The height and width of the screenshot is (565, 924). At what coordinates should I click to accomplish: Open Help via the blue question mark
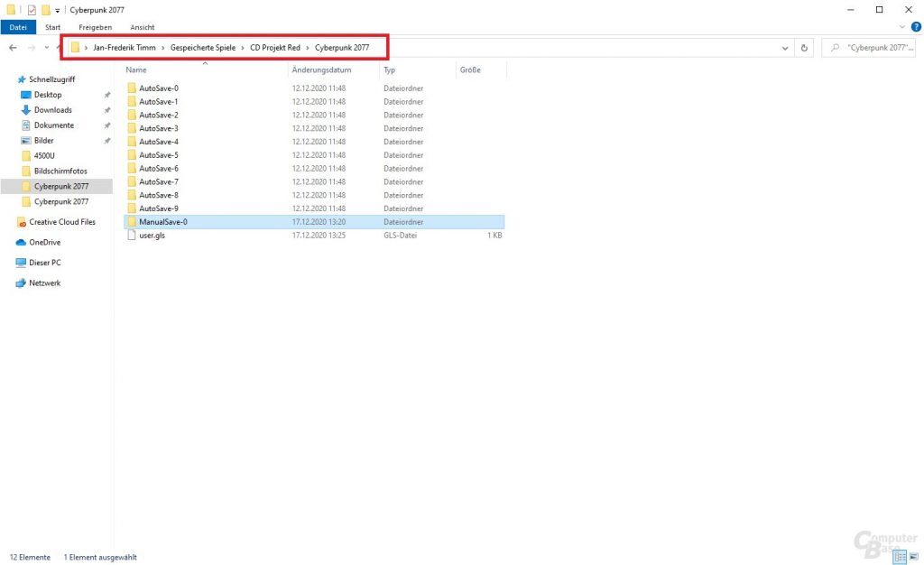(916, 26)
